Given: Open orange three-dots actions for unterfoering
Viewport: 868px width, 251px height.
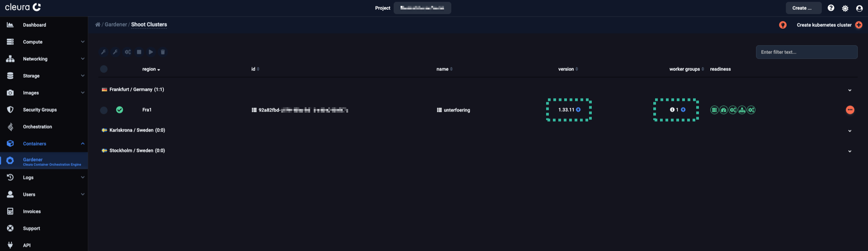Looking at the screenshot, I should pyautogui.click(x=850, y=110).
